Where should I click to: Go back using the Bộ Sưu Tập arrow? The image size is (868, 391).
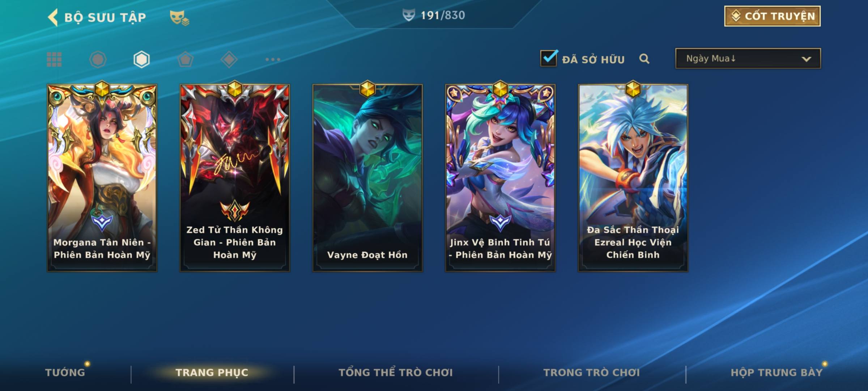[53, 17]
